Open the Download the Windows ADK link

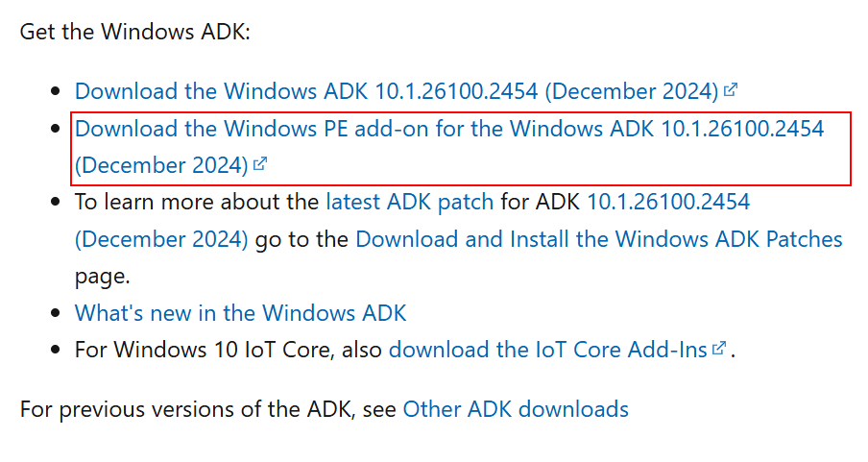coord(396,91)
